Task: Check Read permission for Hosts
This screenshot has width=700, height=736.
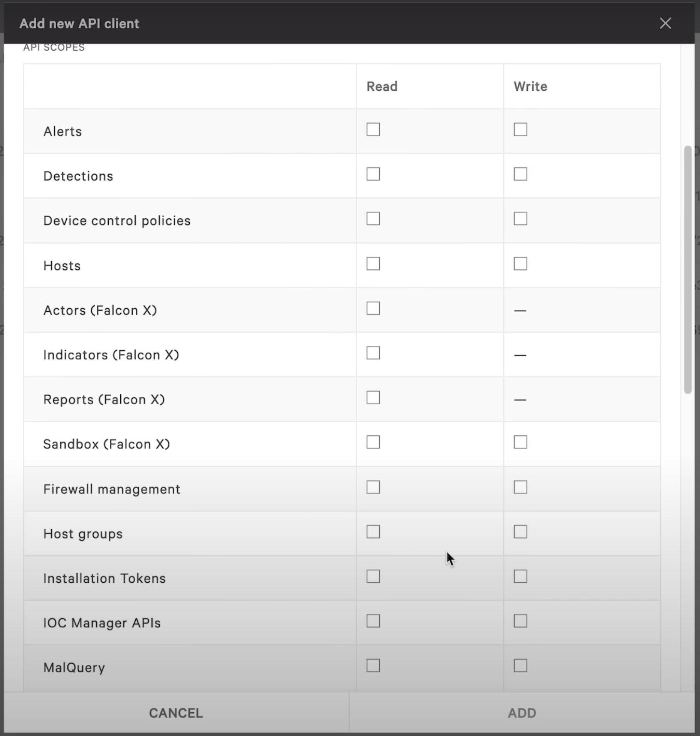Action: click(373, 264)
